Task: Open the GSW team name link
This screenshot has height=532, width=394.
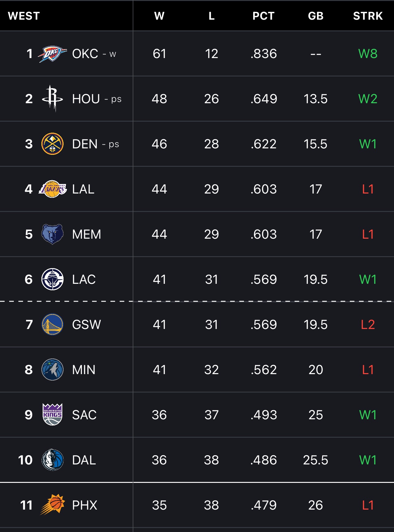Action: (87, 325)
